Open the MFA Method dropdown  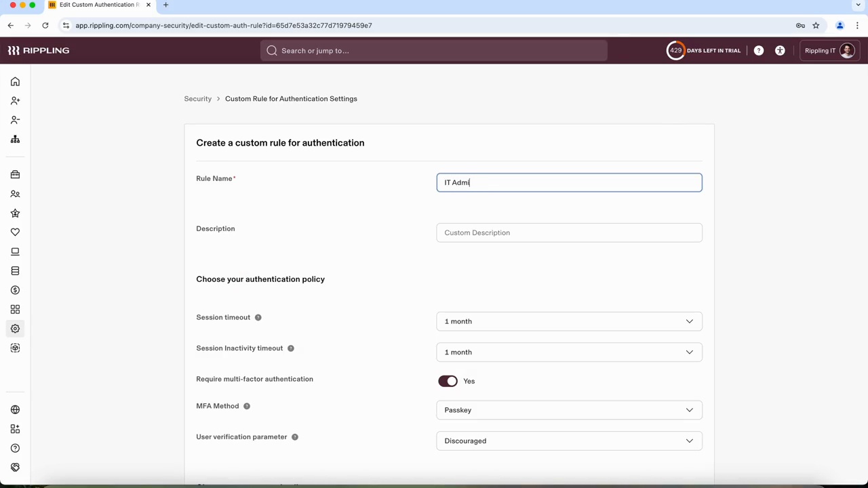pyautogui.click(x=569, y=410)
